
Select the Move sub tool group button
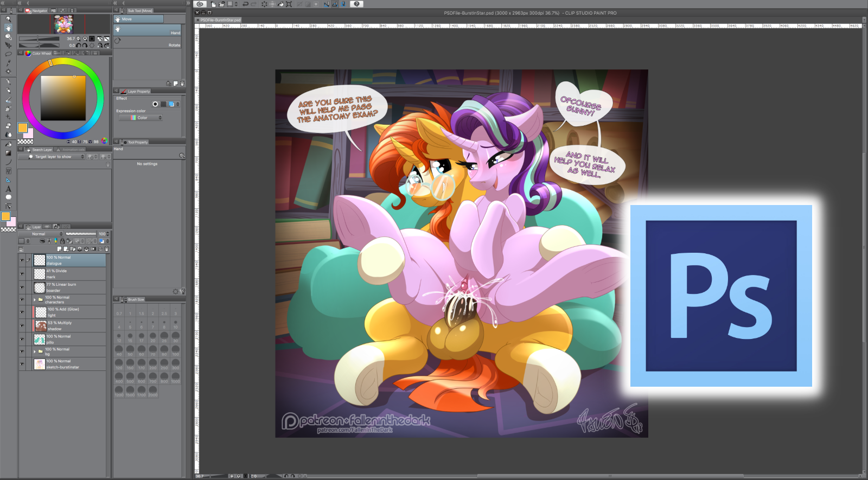tap(138, 19)
